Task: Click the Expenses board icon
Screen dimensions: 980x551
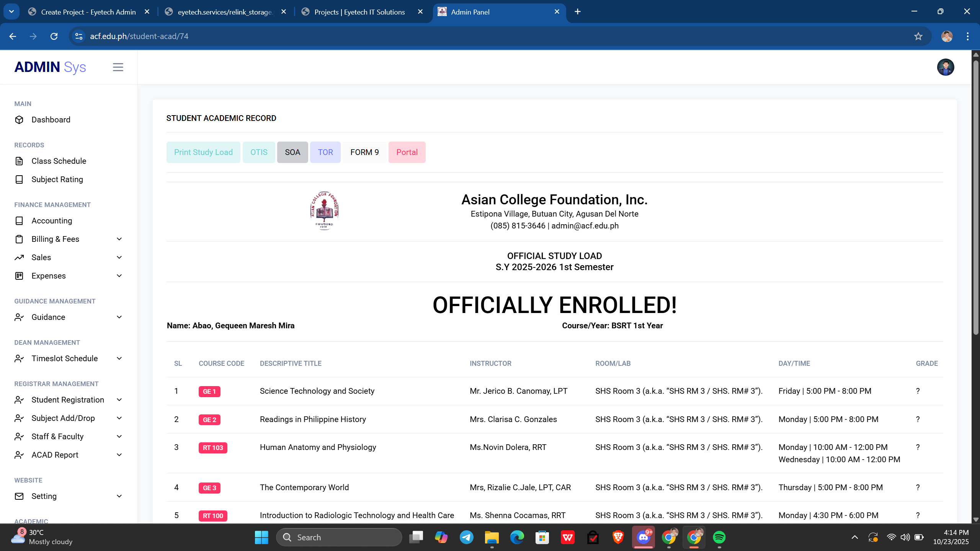Action: [19, 276]
